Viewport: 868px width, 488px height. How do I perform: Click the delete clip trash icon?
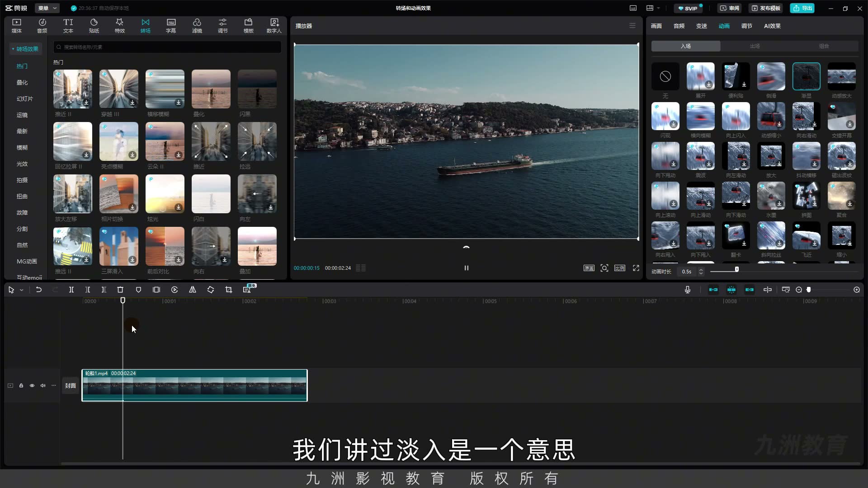point(120,290)
